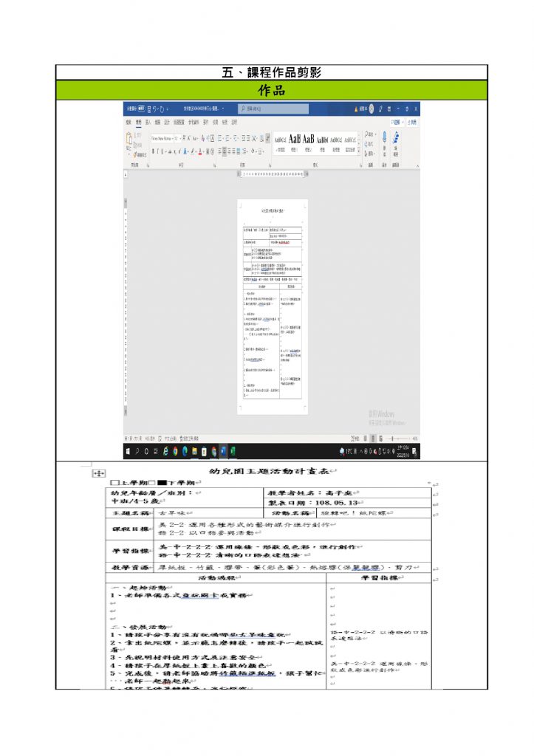
Task: Click the paragraph shading bucket icon
Action: tap(253, 151)
